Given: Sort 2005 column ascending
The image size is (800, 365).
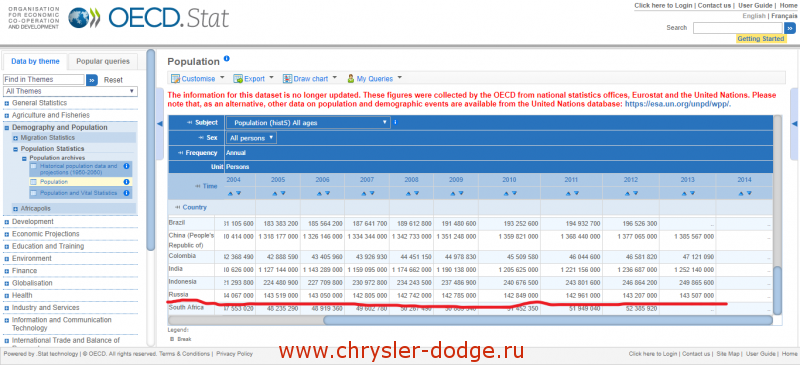Looking at the screenshot, I should (274, 193).
